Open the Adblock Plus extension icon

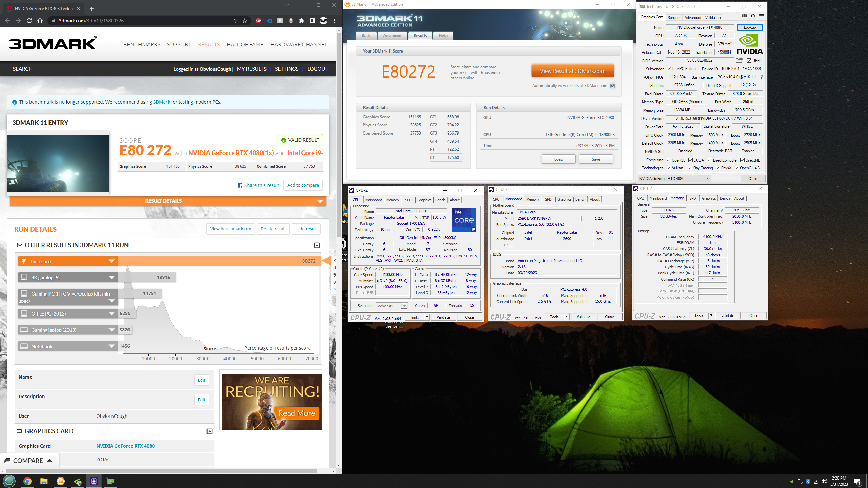click(258, 21)
